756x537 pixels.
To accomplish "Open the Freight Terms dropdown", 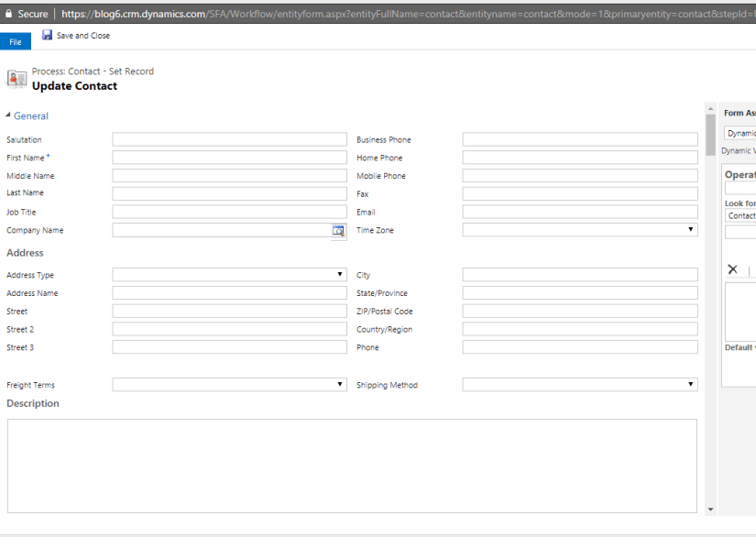I will [x=228, y=385].
